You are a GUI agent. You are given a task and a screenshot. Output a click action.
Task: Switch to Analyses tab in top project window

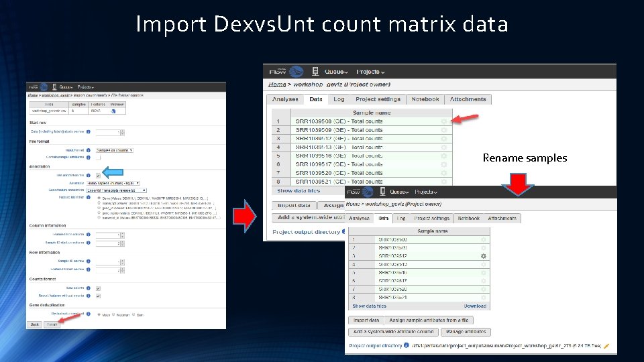pyautogui.click(x=285, y=99)
